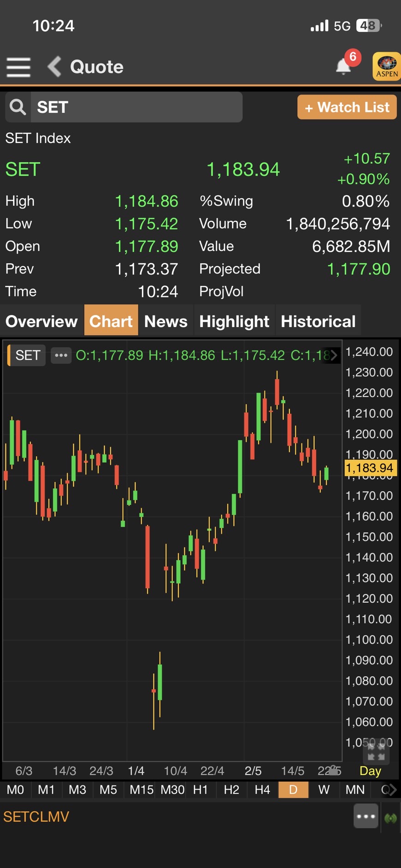Select the M5 timeframe
401x868 pixels.
[108, 790]
